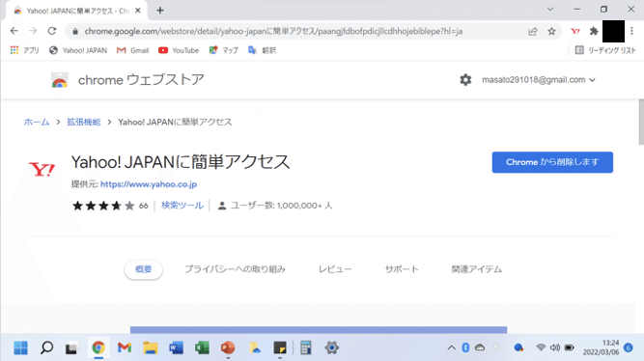Open a new browser tab

tap(160, 11)
